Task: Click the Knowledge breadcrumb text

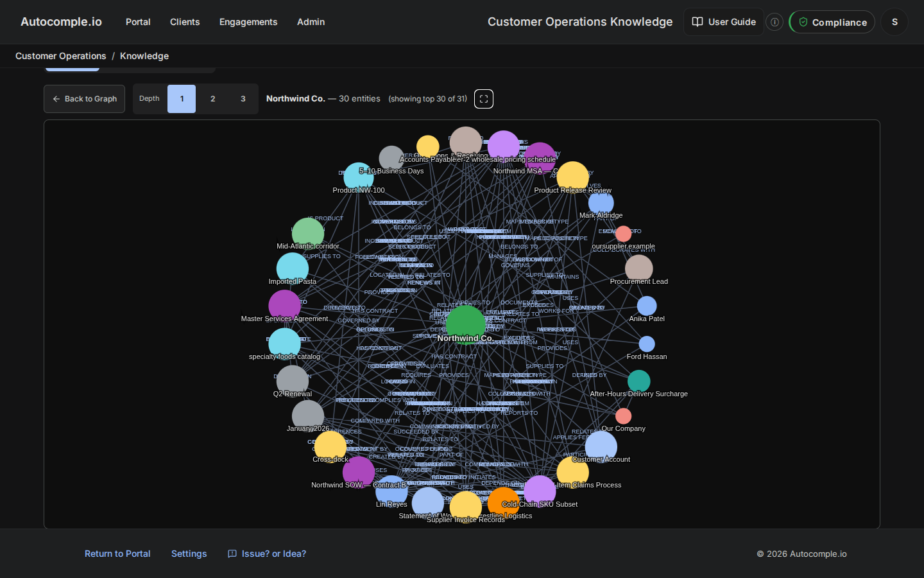Action: pyautogui.click(x=144, y=56)
